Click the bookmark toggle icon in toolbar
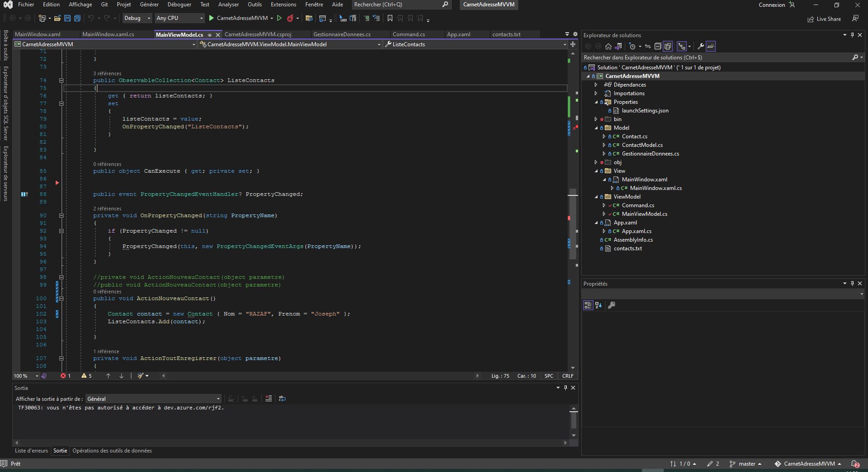This screenshot has width=868, height=472. point(390,18)
